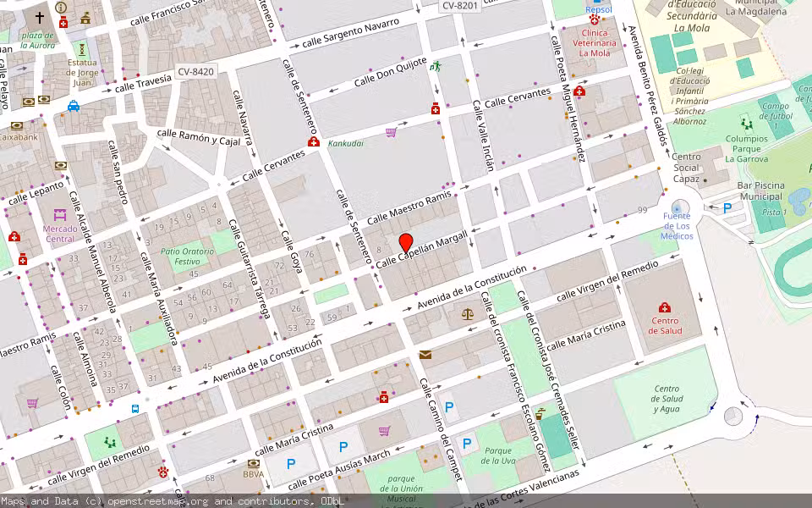Open the Mercado Central marketplace icon

(60, 214)
